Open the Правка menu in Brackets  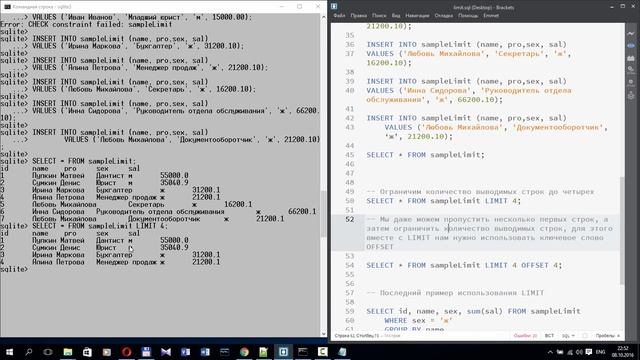pyautogui.click(x=358, y=16)
